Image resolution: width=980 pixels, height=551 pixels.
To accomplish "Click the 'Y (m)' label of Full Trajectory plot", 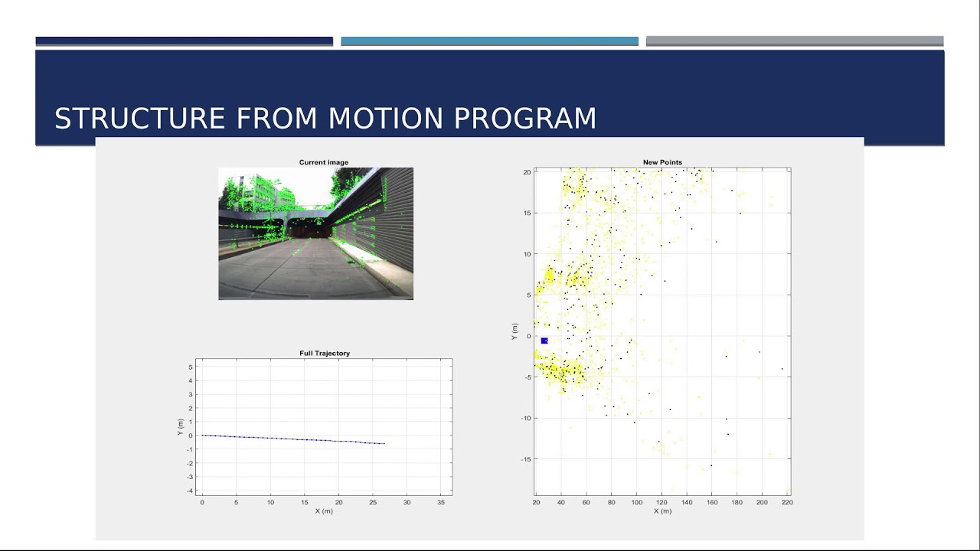I will [x=180, y=428].
